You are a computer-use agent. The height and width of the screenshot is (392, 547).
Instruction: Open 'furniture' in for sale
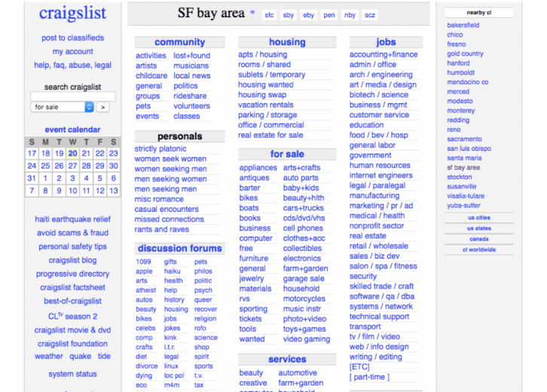[254, 259]
